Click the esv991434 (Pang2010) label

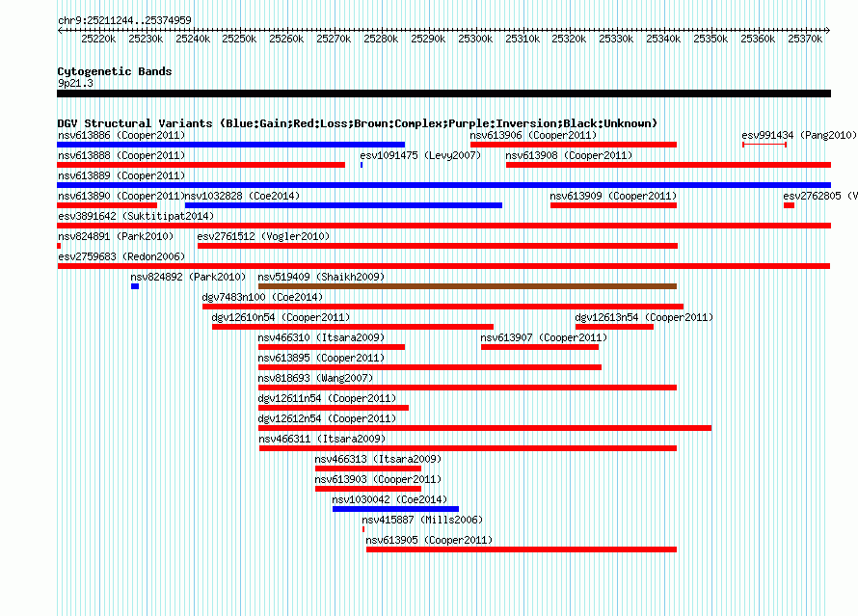click(x=799, y=135)
